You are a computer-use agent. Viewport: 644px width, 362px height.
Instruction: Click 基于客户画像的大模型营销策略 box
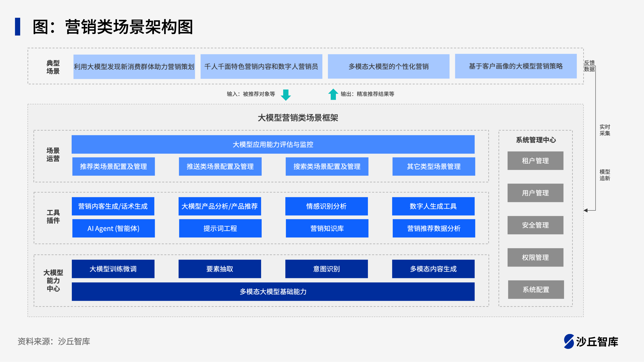(516, 66)
